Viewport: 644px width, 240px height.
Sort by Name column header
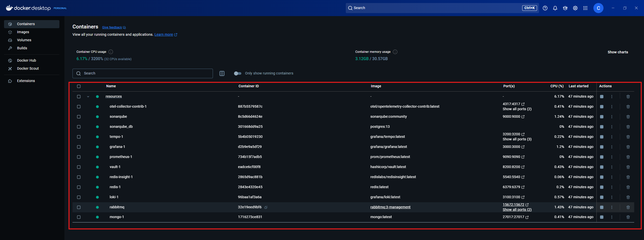click(x=111, y=86)
